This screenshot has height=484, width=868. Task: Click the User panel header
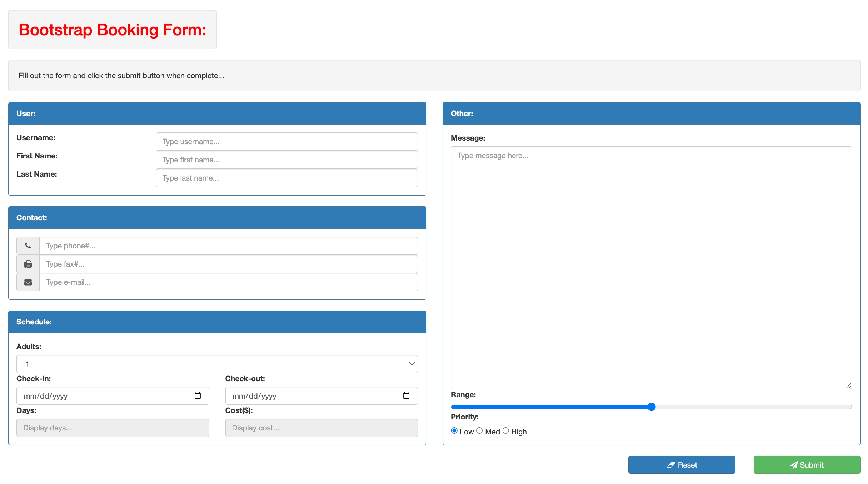click(217, 114)
